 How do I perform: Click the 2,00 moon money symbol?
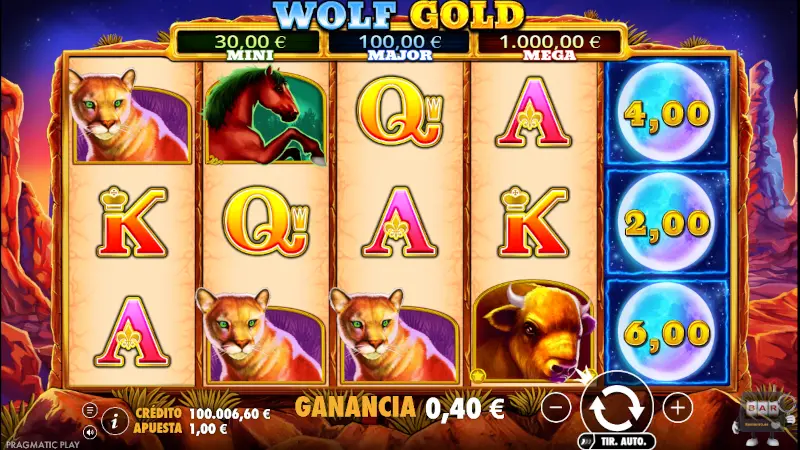click(667, 222)
